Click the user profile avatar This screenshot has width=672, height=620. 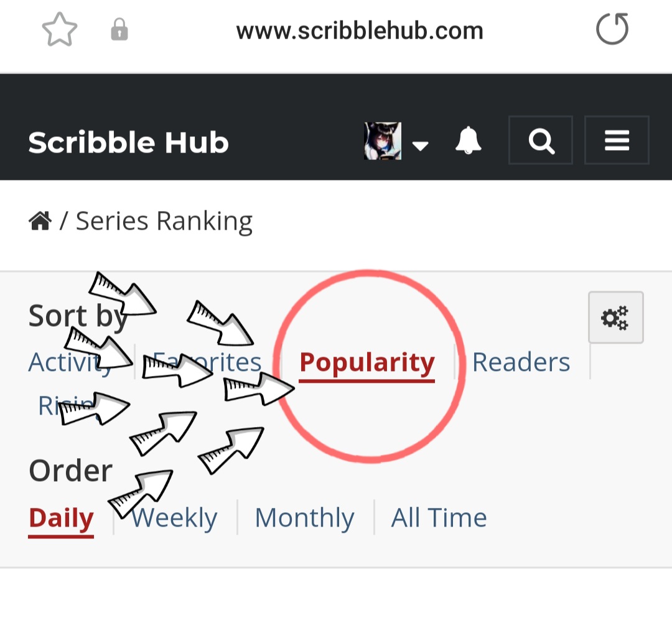click(382, 141)
